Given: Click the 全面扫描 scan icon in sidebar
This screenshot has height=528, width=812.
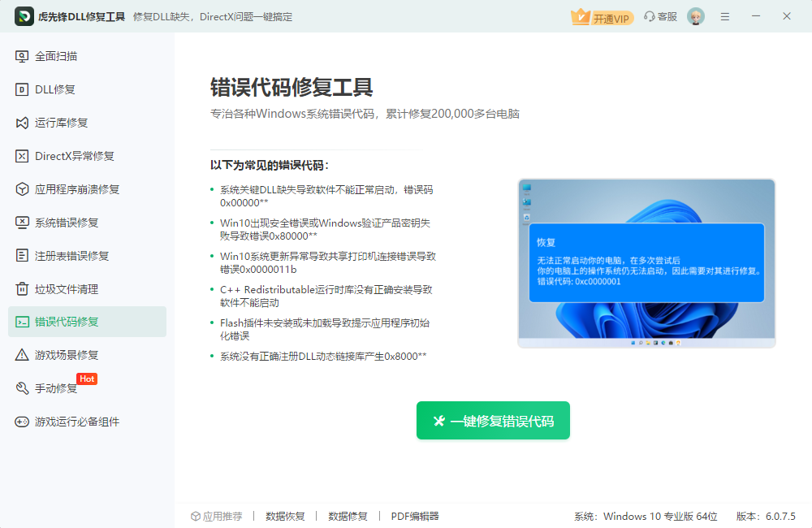Looking at the screenshot, I should point(22,57).
